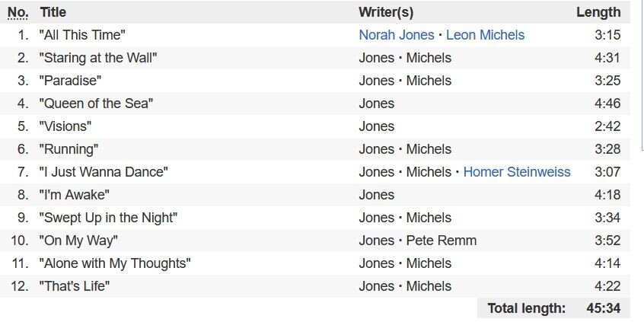Screen dimensions: 644x322
Task: Open the Leon Michels writer link
Action: tap(485, 35)
